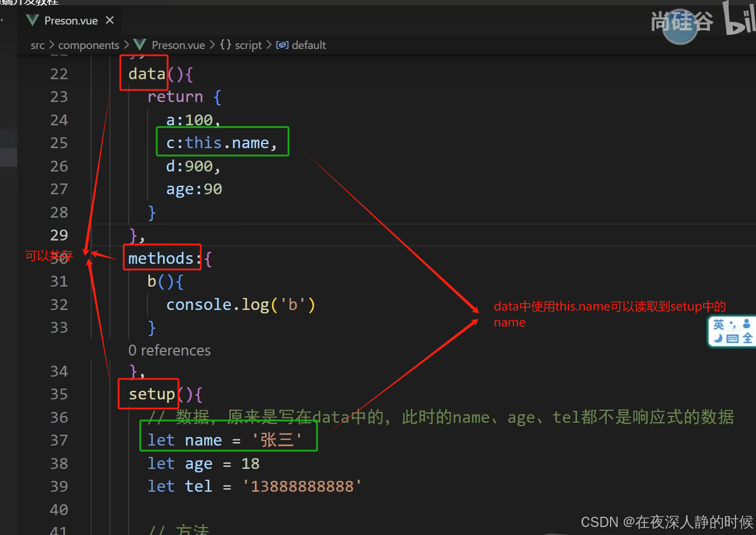Click the user icon in the input method panel

pos(746,324)
